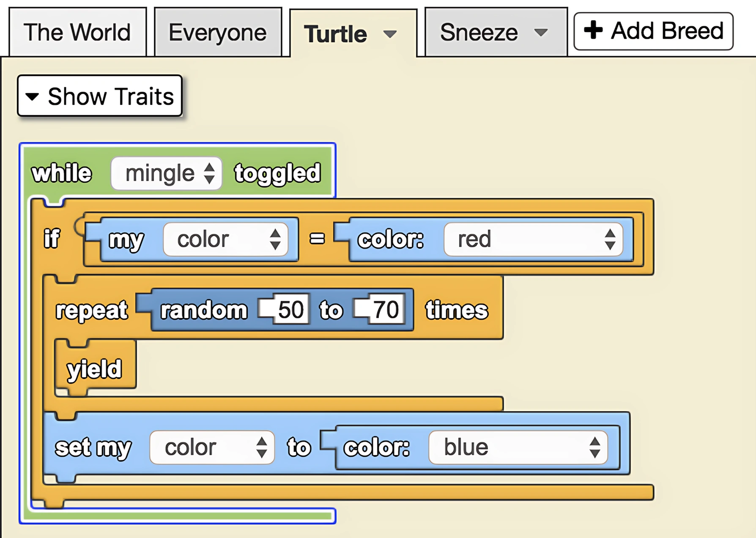Screen dimensions: 756x538
Task: Click the blue color selector arrows
Action: click(595, 447)
